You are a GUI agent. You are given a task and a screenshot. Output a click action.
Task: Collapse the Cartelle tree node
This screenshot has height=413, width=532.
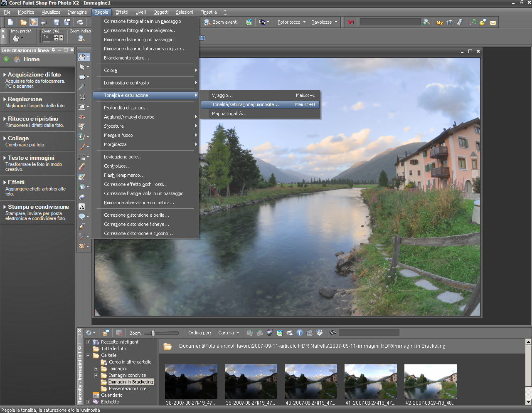[x=88, y=355]
